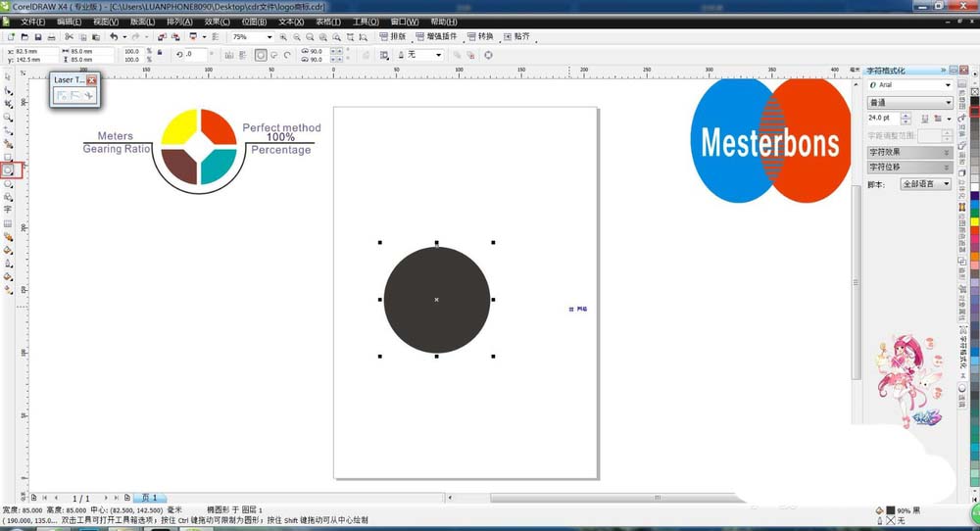Expand the 字符效果 section

tap(910, 153)
